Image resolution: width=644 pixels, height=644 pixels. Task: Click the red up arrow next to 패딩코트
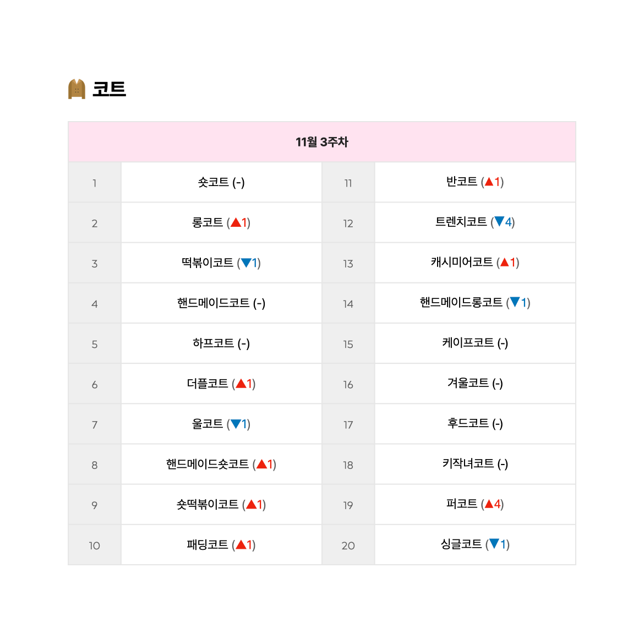coord(241,544)
